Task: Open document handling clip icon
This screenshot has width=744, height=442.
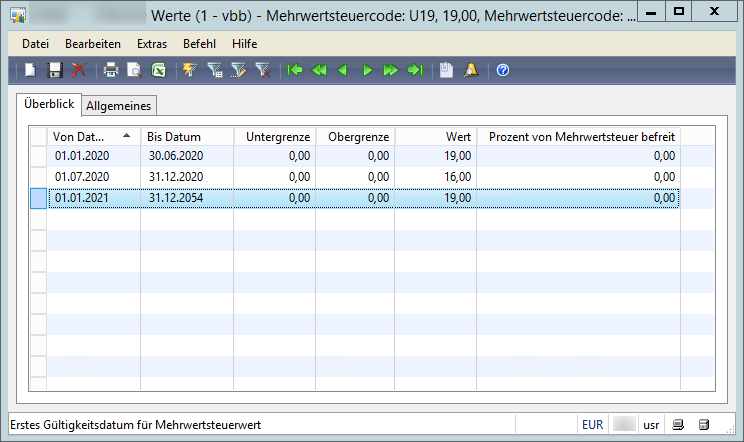Action: pos(446,70)
